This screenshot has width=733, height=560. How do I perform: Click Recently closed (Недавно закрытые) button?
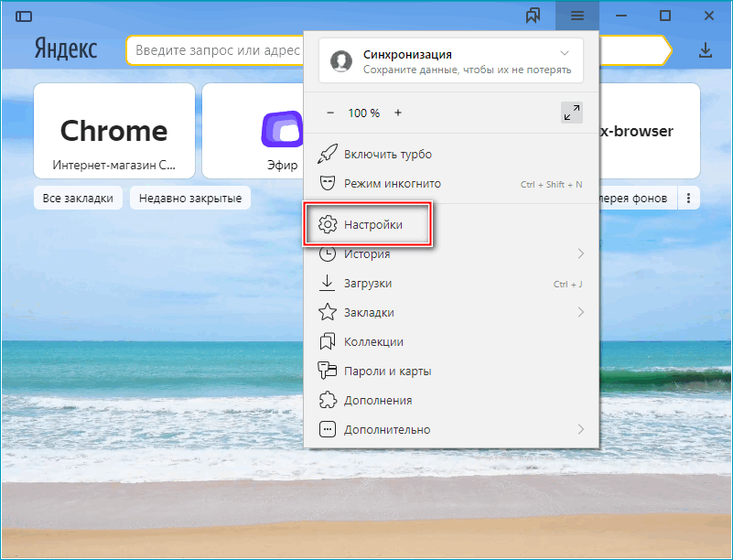tap(191, 198)
